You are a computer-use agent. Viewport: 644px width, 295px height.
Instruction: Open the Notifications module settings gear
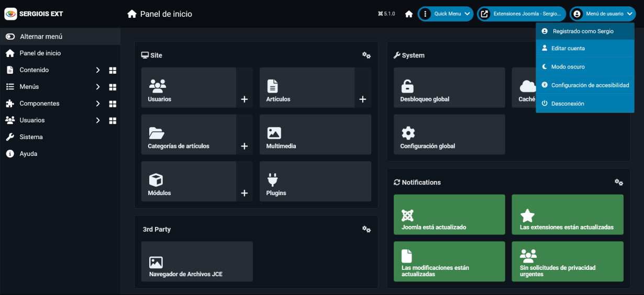point(619,183)
